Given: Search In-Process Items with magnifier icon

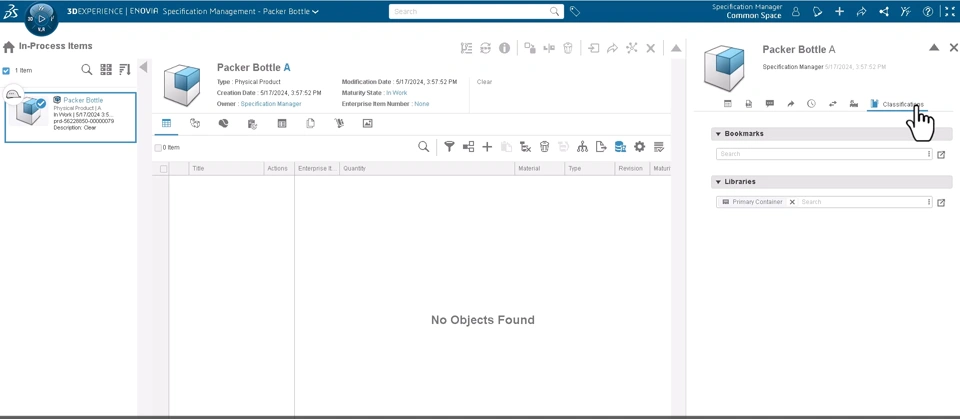Looking at the screenshot, I should [87, 70].
